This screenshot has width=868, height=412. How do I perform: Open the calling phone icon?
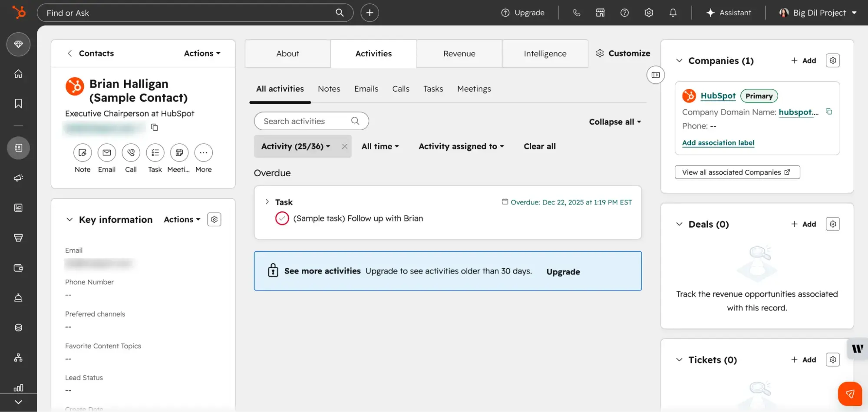(x=576, y=13)
